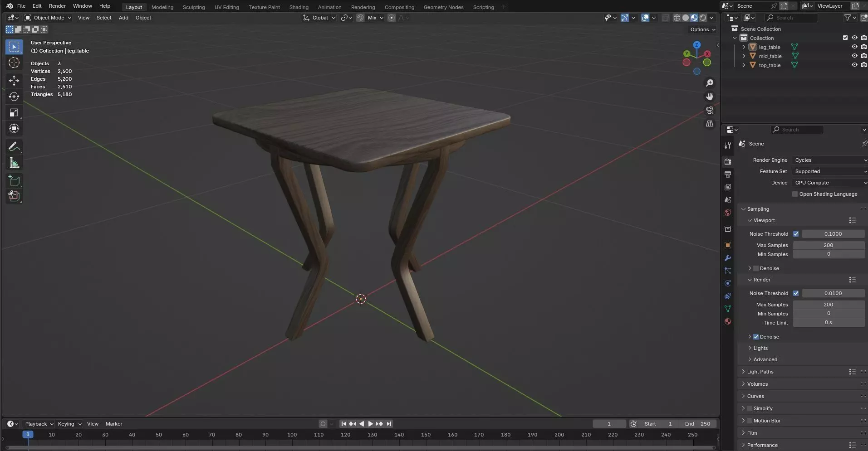Screen dimensions: 868x451
Task: Switch to the Shading workspace tab
Action: [x=299, y=7]
